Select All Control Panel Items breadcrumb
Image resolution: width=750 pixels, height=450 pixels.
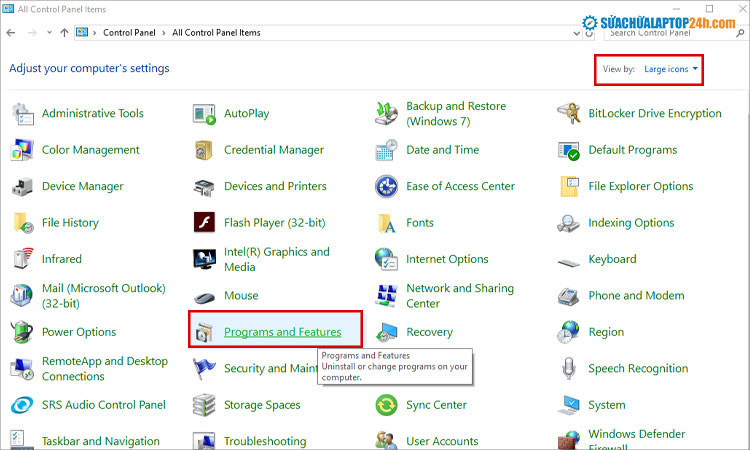216,33
